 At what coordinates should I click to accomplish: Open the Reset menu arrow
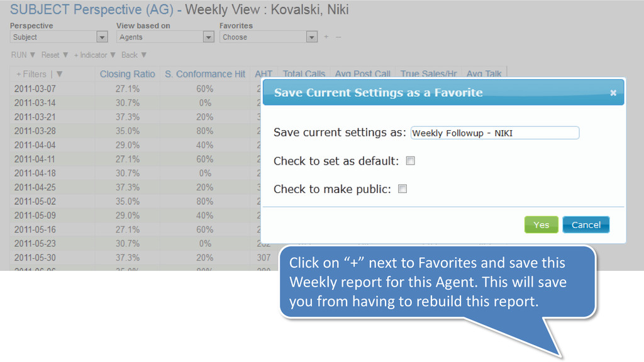click(65, 55)
